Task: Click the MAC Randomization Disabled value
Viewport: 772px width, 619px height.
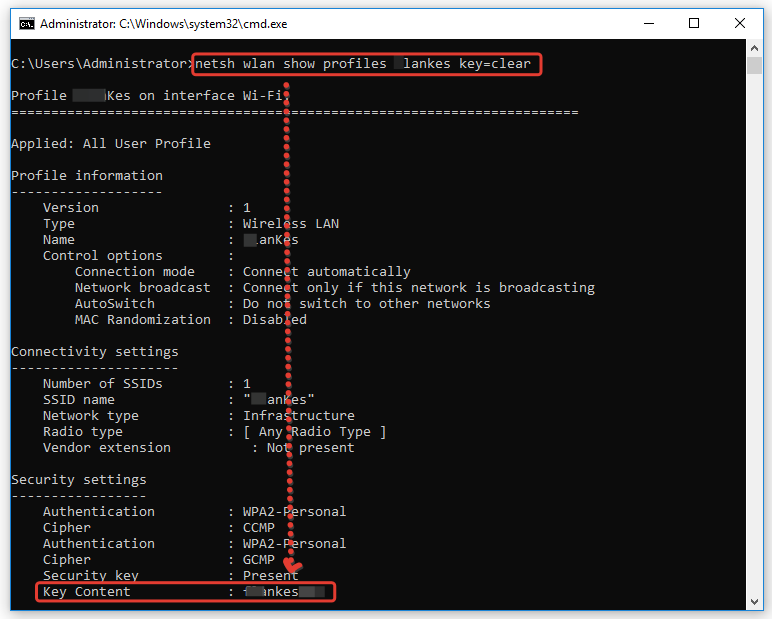Action: point(274,320)
